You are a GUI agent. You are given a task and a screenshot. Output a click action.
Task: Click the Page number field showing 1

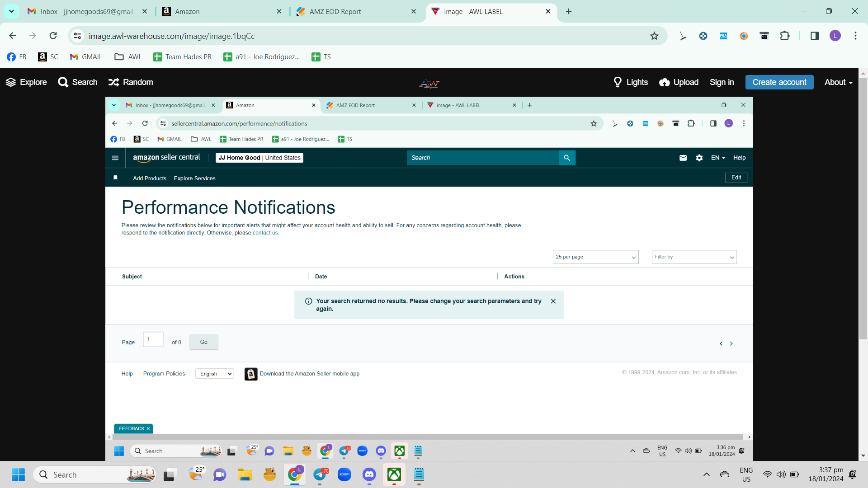[x=153, y=339]
